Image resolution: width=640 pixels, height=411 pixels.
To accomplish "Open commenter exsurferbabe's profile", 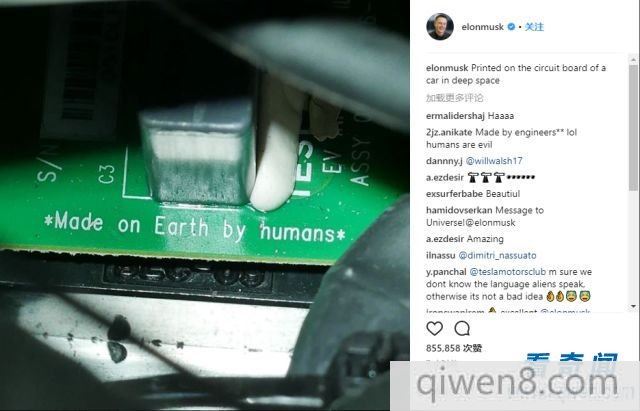I will (454, 194).
